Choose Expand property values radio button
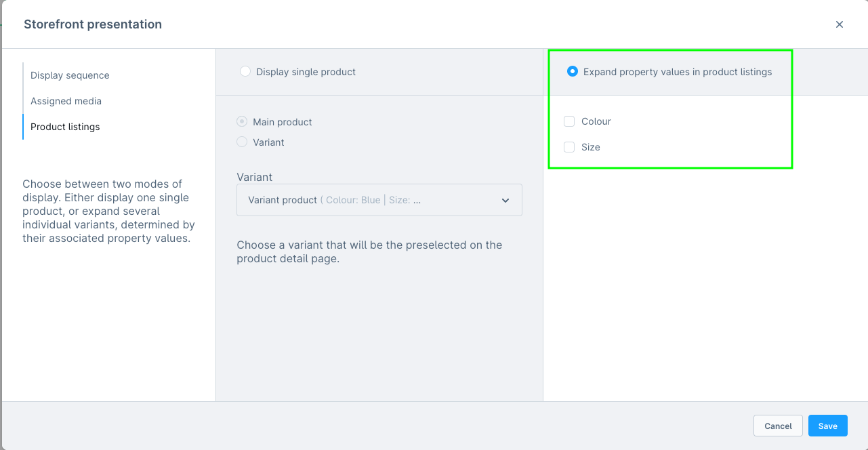The width and height of the screenshot is (868, 450). point(573,72)
